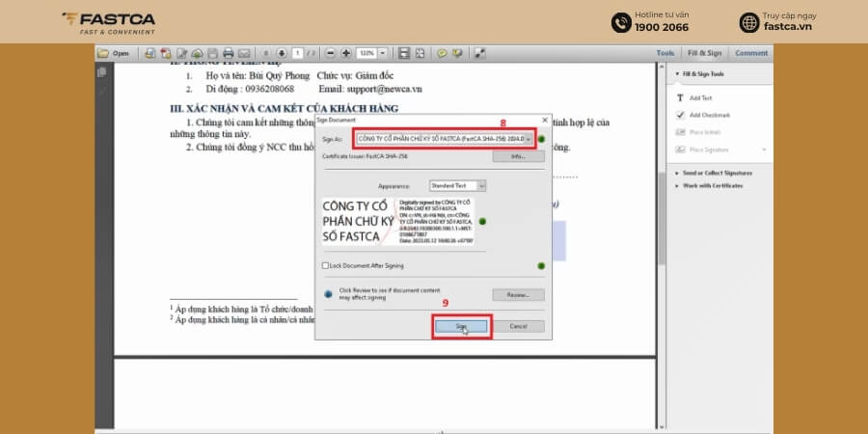
Task: Click the zoom out minus icon
Action: [x=331, y=53]
